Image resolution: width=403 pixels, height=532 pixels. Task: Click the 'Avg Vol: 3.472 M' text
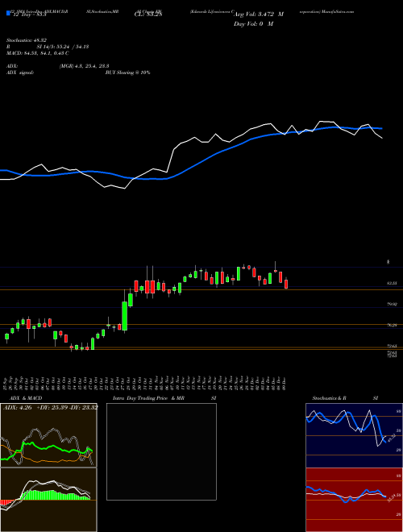259,15
